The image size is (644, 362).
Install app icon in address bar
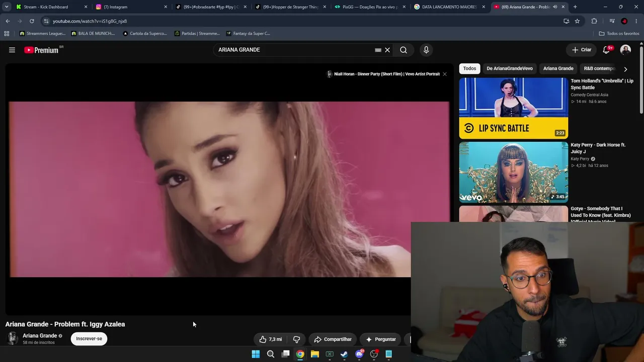pyautogui.click(x=566, y=21)
